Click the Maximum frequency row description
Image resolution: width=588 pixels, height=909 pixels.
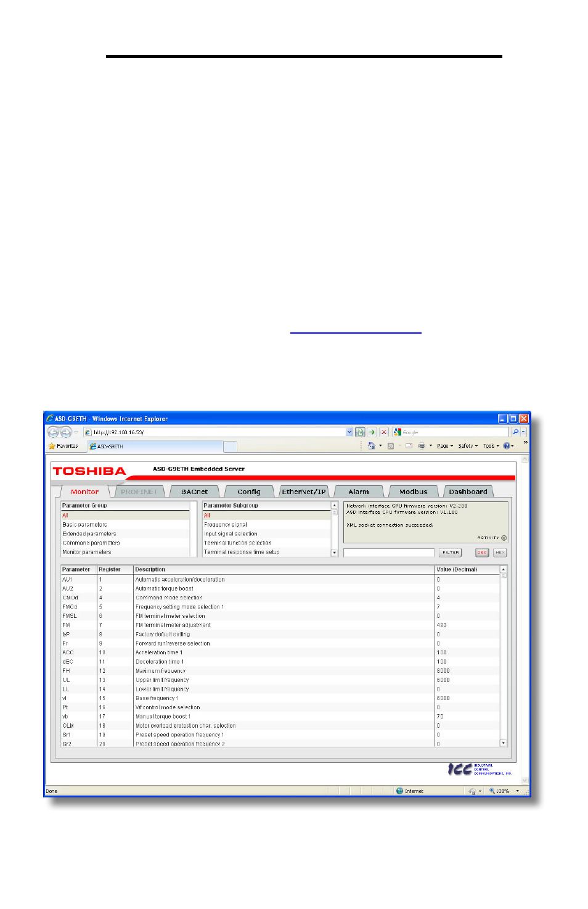click(x=161, y=671)
